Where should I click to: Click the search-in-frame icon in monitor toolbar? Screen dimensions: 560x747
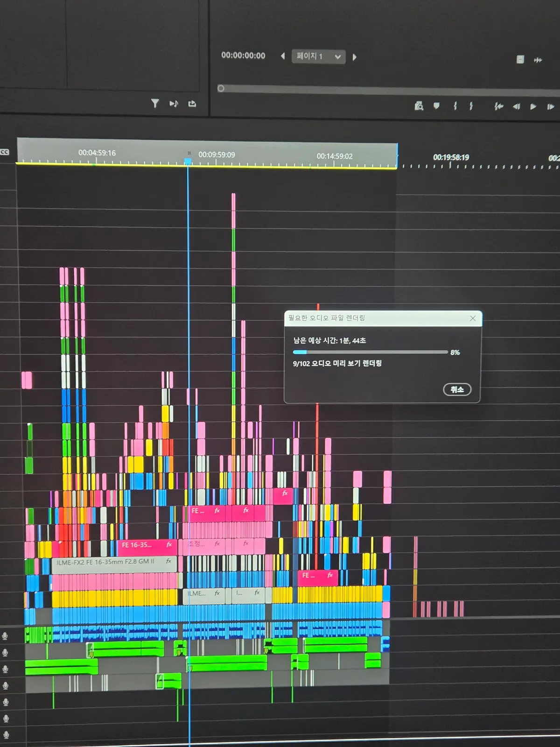(419, 106)
